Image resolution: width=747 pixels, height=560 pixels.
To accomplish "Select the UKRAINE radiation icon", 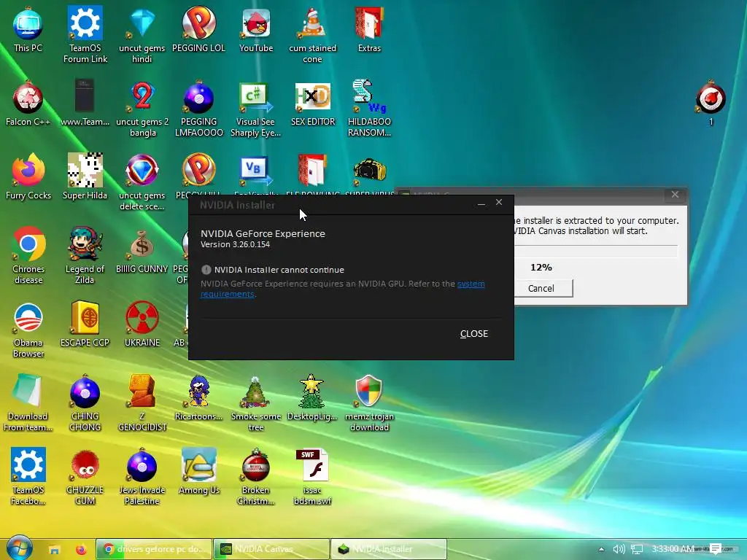I will click(x=142, y=324).
